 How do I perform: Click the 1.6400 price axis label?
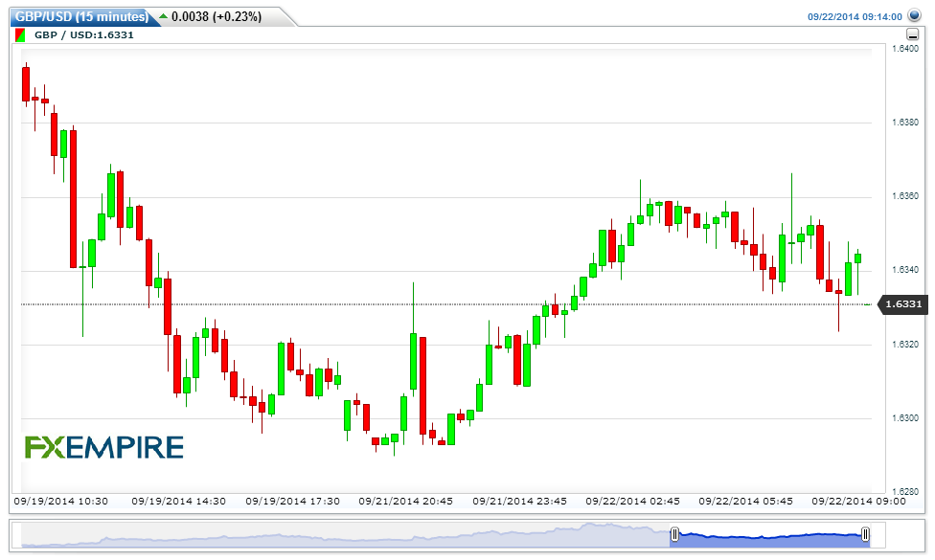tap(904, 48)
